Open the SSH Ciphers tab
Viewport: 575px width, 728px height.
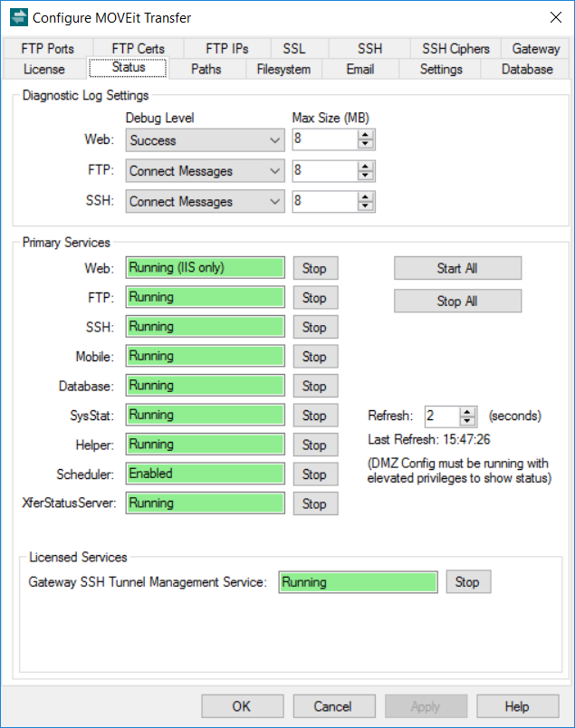click(x=455, y=48)
